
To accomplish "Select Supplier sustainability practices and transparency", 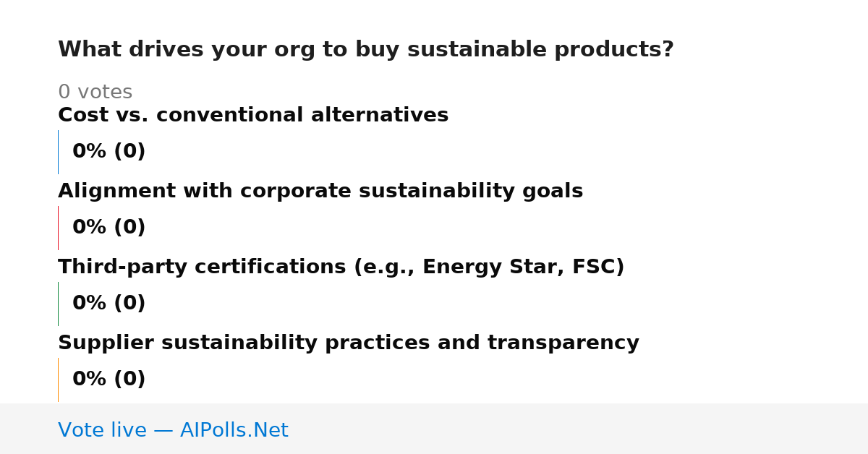I will (x=349, y=343).
